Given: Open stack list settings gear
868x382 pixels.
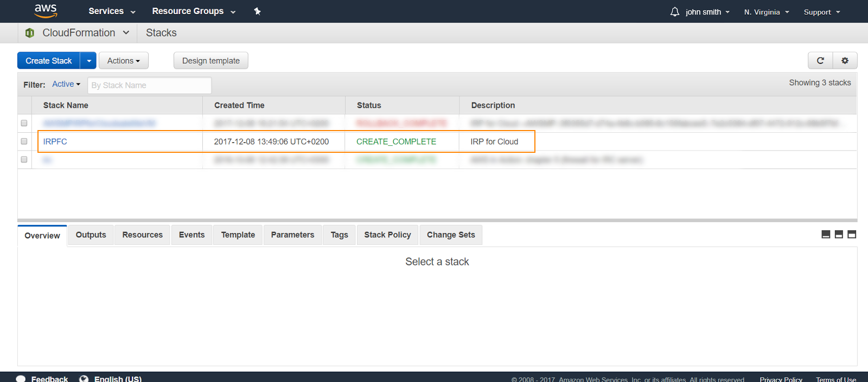Looking at the screenshot, I should click(845, 61).
